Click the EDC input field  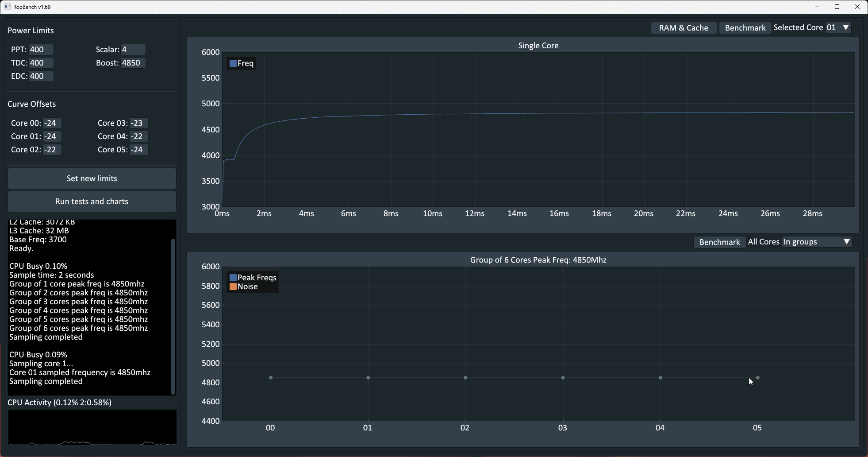tap(41, 76)
